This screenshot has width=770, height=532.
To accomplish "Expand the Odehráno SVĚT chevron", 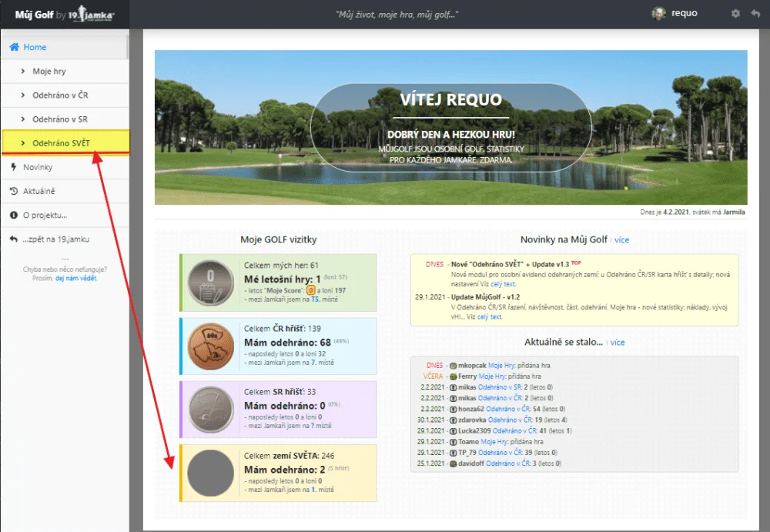I will 22,143.
